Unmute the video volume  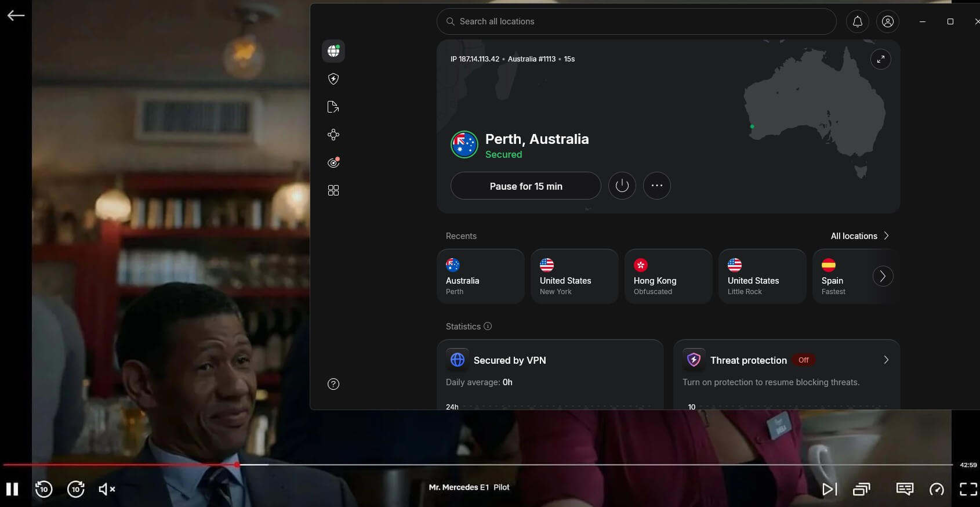pyautogui.click(x=107, y=489)
